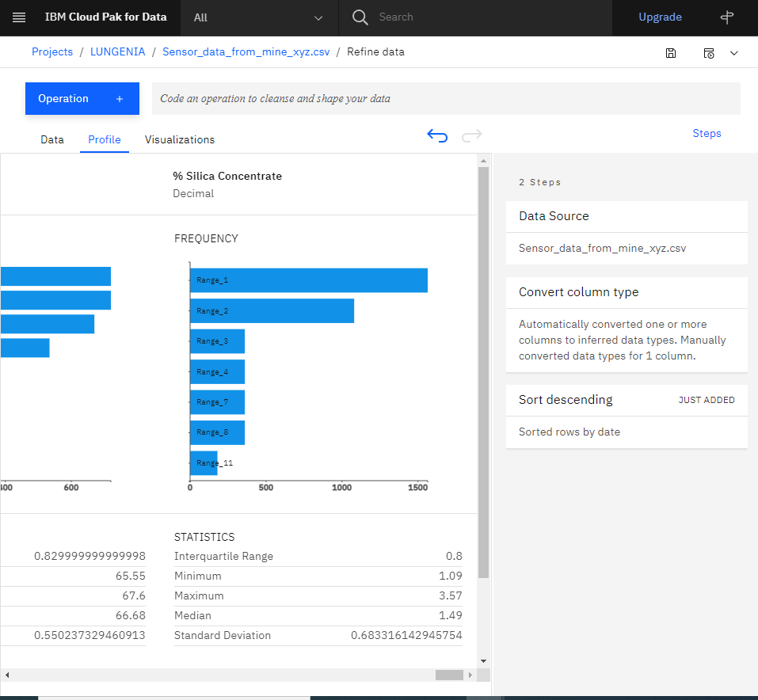Click the wayfinding signpost icon in top bar

(726, 17)
